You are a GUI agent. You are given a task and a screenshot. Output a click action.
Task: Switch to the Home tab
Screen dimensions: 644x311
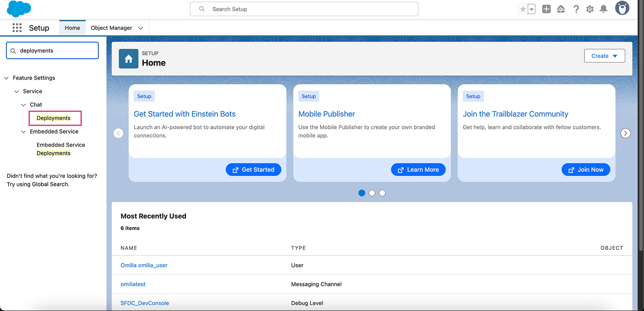coord(72,28)
